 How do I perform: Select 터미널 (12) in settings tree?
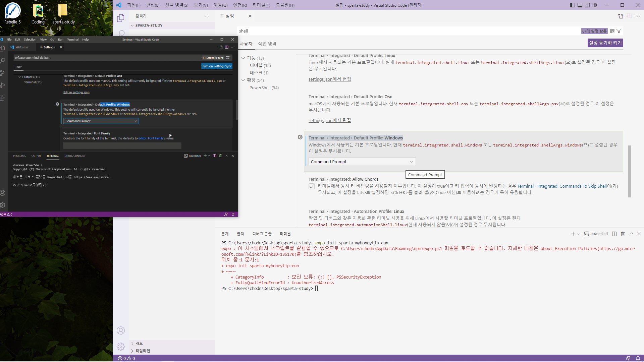pos(260,65)
